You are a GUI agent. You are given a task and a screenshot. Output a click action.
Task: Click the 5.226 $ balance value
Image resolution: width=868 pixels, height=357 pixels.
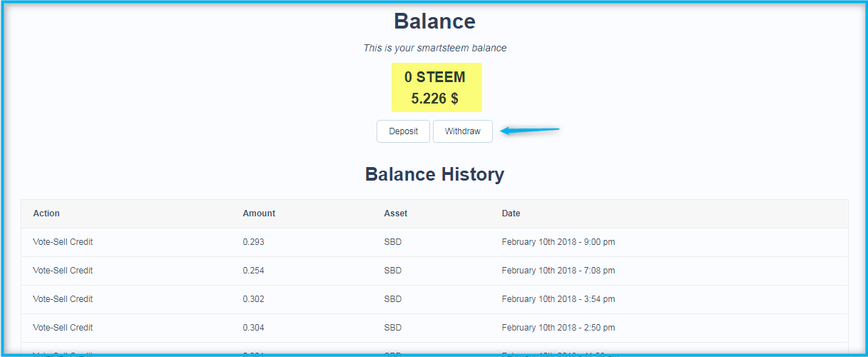tap(435, 99)
